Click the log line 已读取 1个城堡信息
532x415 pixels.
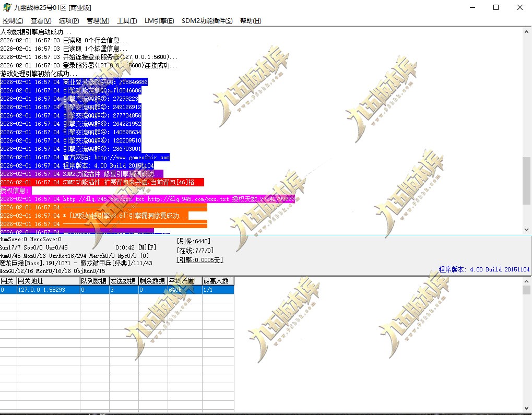(64, 49)
